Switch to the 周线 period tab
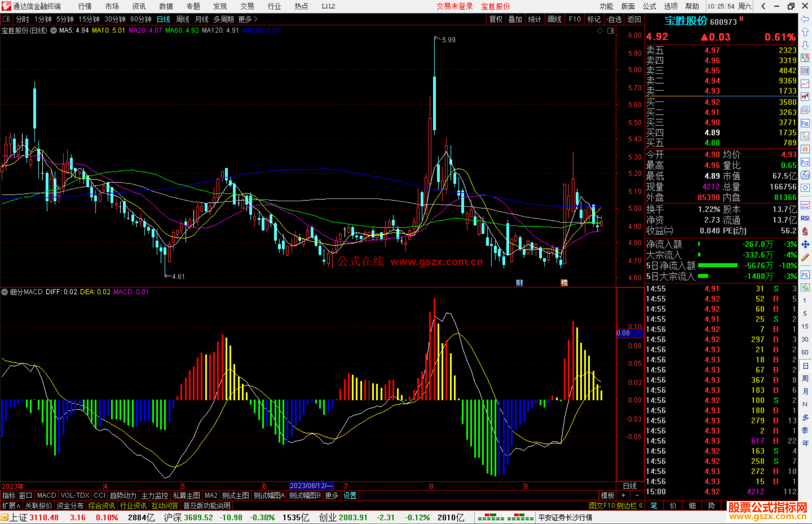 tap(183, 19)
